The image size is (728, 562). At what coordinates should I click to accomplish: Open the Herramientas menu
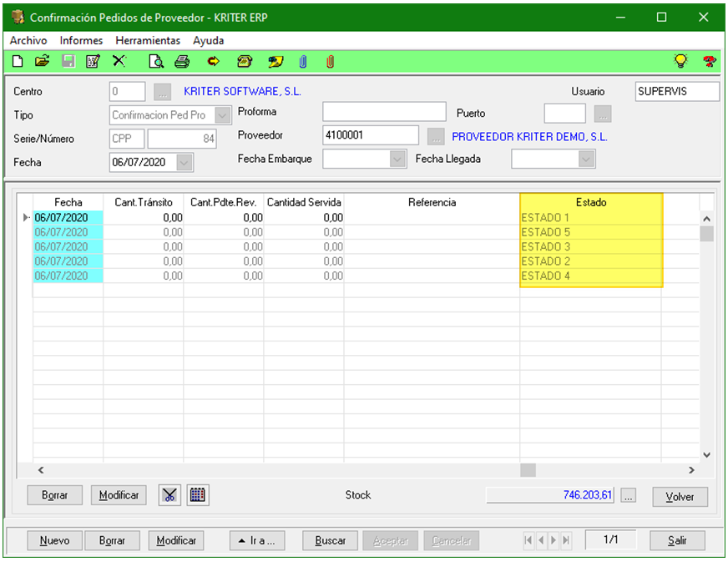click(x=148, y=40)
